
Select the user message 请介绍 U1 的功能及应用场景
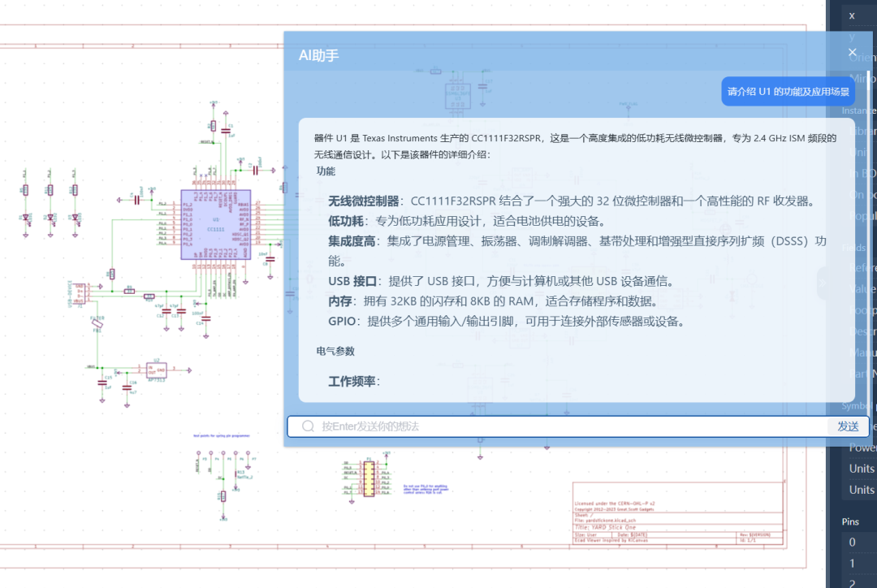(788, 91)
